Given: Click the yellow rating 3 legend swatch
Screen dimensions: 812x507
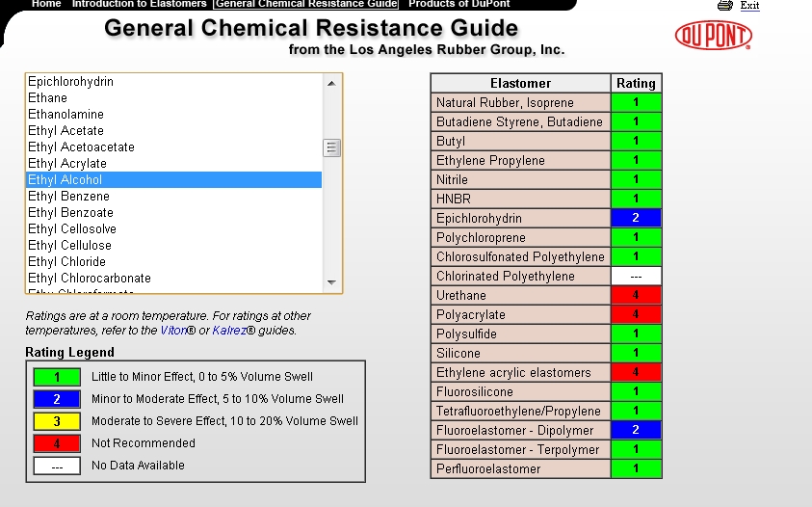Looking at the screenshot, I should tap(57, 421).
